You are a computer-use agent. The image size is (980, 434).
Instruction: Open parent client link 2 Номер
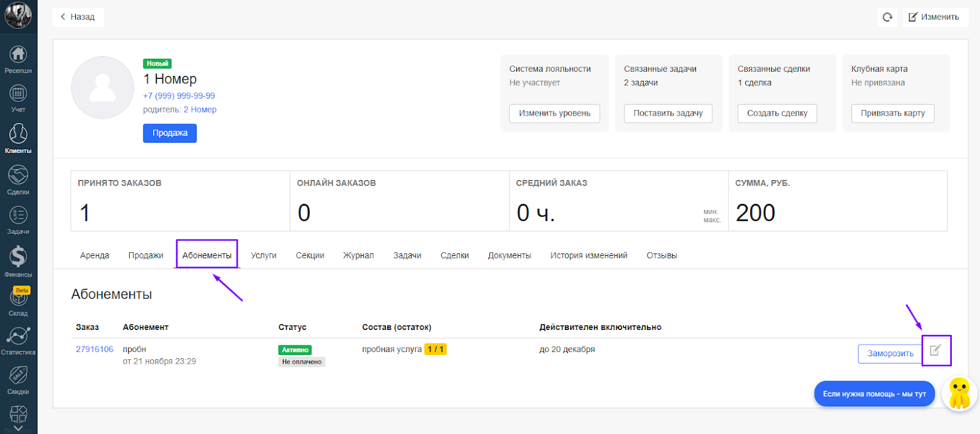[200, 110]
